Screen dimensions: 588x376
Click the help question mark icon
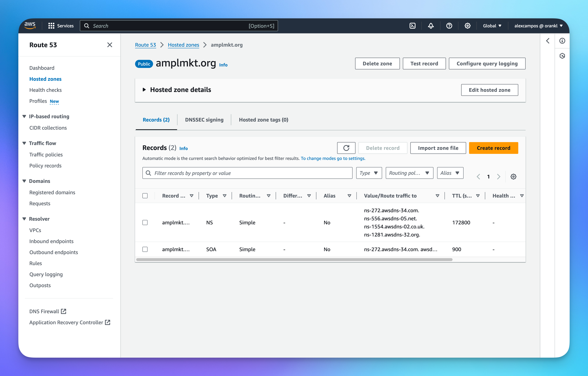point(449,26)
